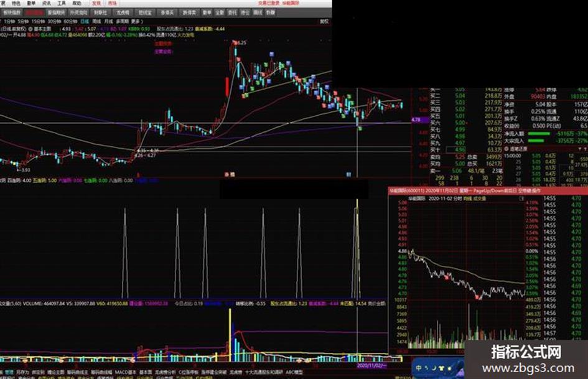Click the 大宗流入 green bar
Image resolution: width=588 pixels, height=379 pixels.
[x=536, y=141]
